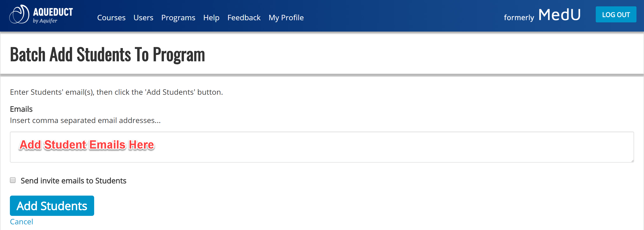Open the Help page

pos(211,17)
